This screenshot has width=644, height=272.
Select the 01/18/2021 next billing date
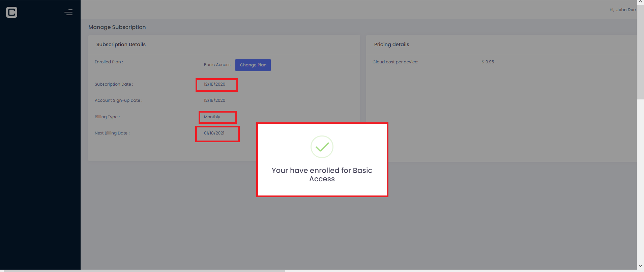[x=214, y=133]
